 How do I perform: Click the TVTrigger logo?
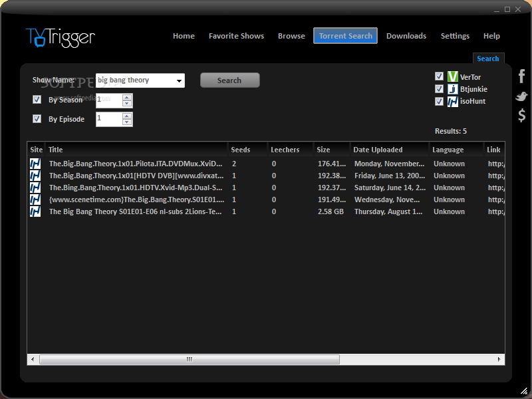[x=61, y=37]
